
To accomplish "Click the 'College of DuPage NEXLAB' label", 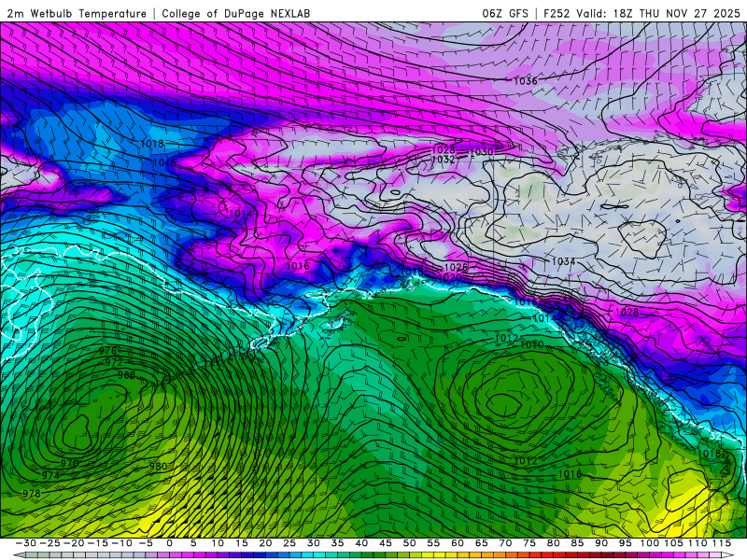I will pyautogui.click(x=236, y=14).
